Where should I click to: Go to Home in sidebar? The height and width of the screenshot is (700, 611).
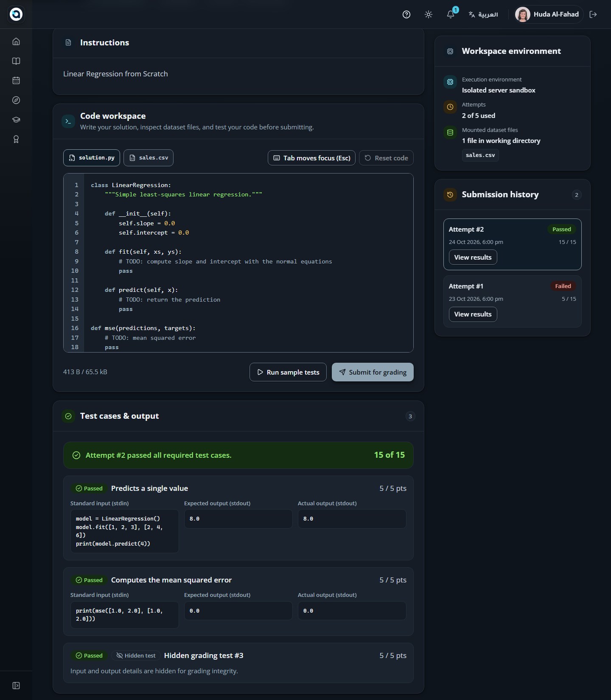pyautogui.click(x=16, y=42)
